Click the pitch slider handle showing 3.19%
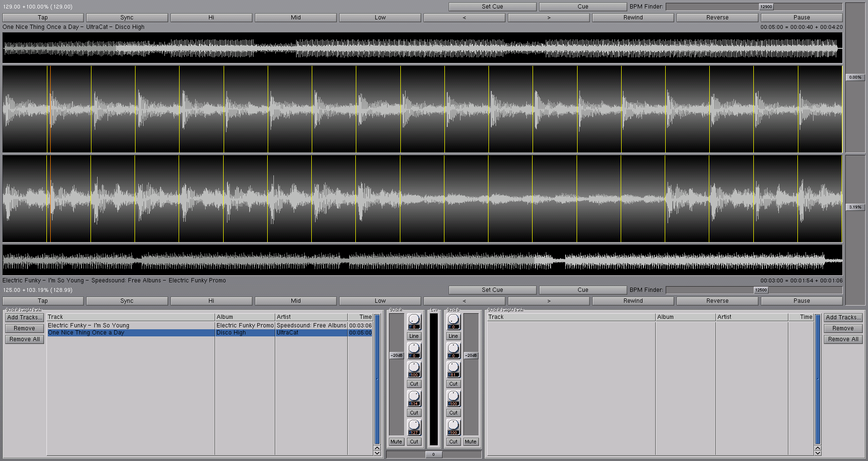Image resolution: width=868 pixels, height=461 pixels. (x=855, y=207)
